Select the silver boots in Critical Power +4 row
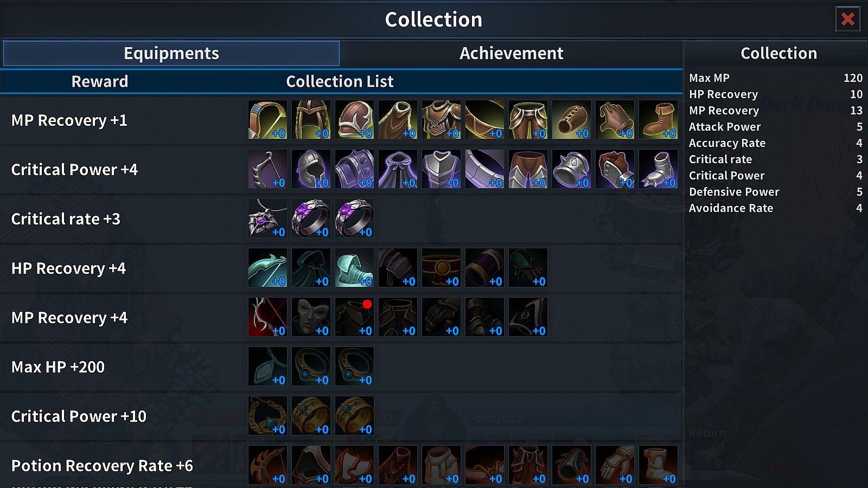This screenshot has width=868, height=488. pyautogui.click(x=658, y=169)
